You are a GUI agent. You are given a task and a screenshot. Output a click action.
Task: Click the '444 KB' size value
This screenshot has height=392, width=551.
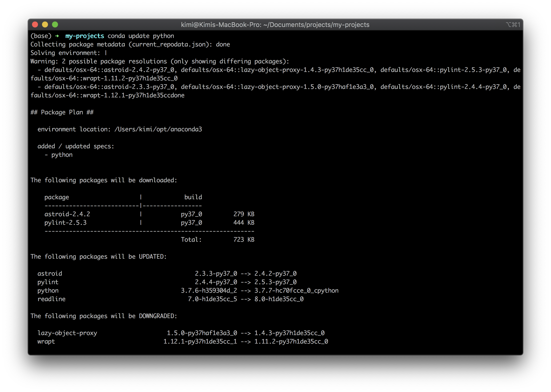pyautogui.click(x=244, y=223)
